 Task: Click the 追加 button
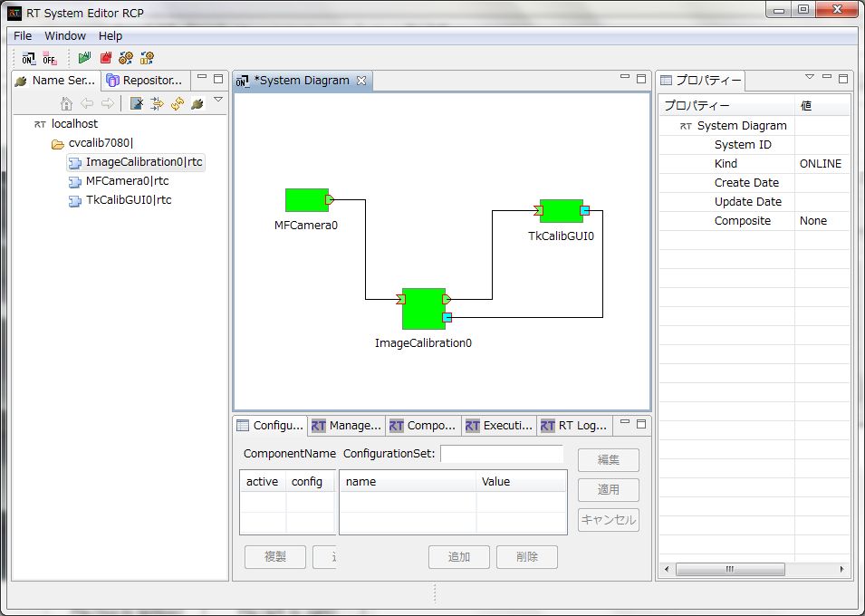tap(459, 557)
